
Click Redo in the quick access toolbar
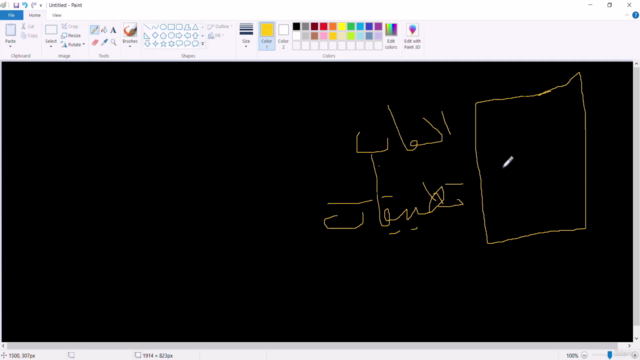point(33,5)
